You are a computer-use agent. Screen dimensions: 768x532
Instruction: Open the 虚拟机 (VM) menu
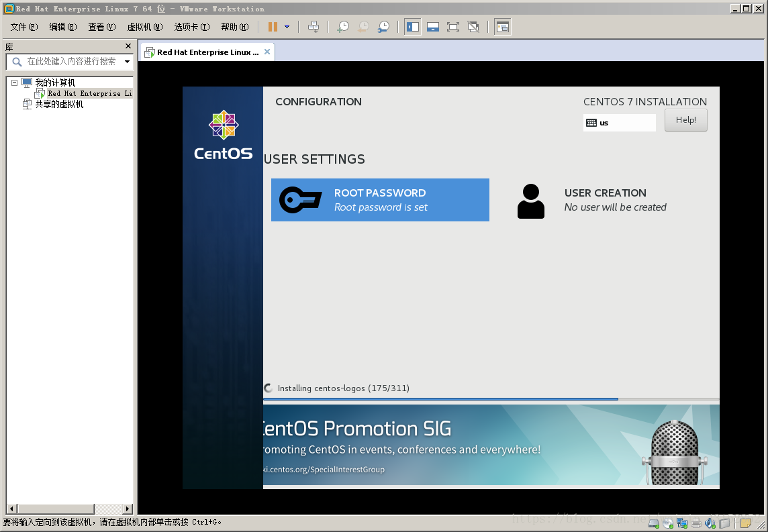tap(145, 27)
